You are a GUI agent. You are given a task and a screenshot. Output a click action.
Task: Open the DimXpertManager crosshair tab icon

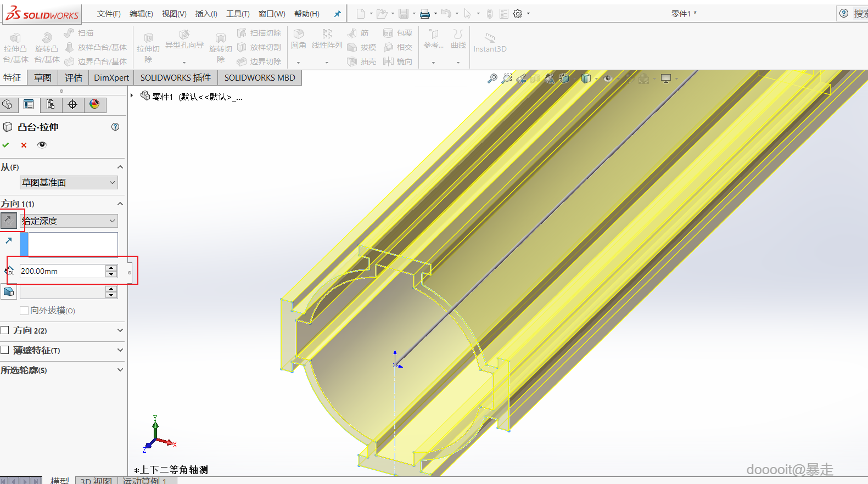(72, 104)
